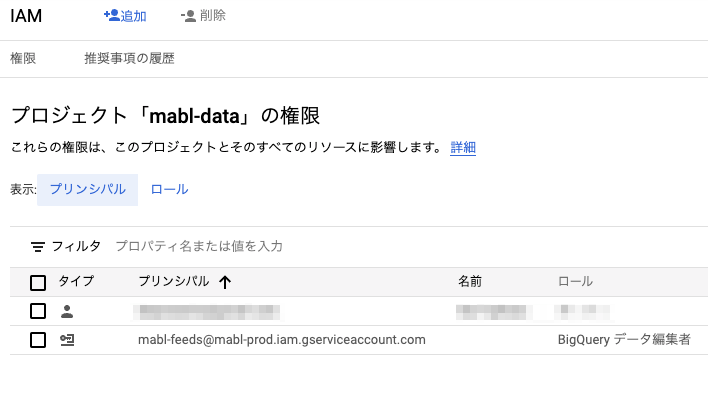Sort by the 名前 column header

tap(470, 282)
